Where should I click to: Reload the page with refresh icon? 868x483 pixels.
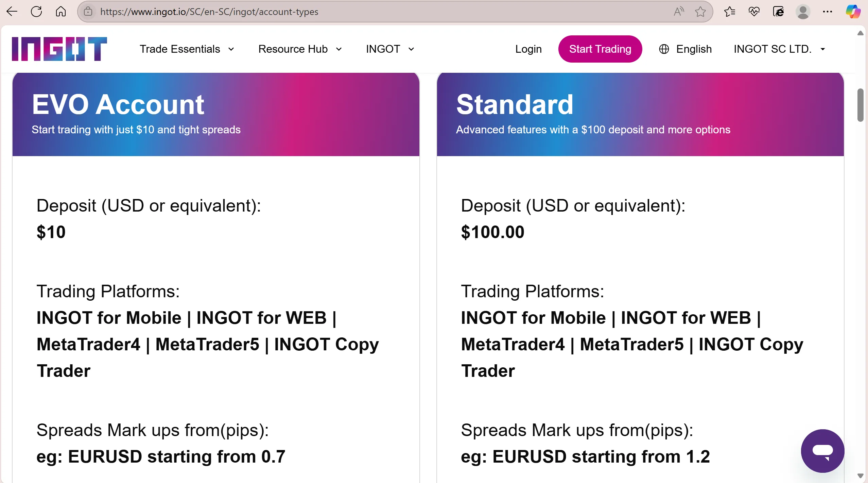(x=36, y=12)
